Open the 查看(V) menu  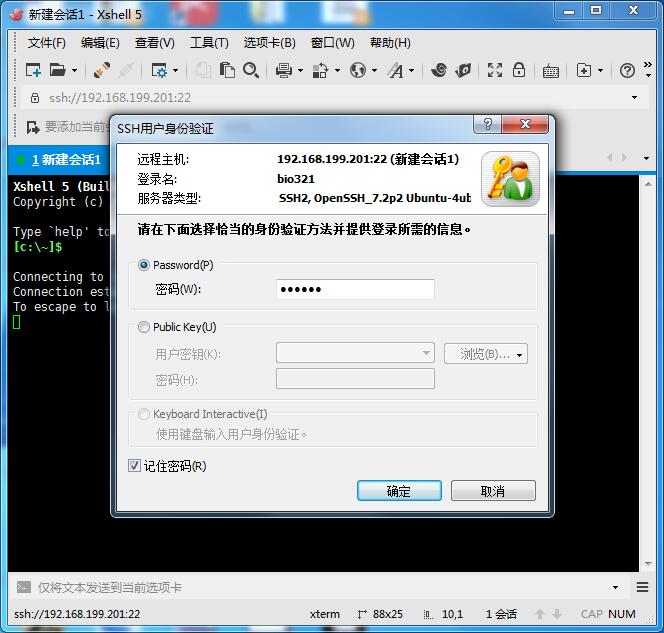(x=154, y=42)
